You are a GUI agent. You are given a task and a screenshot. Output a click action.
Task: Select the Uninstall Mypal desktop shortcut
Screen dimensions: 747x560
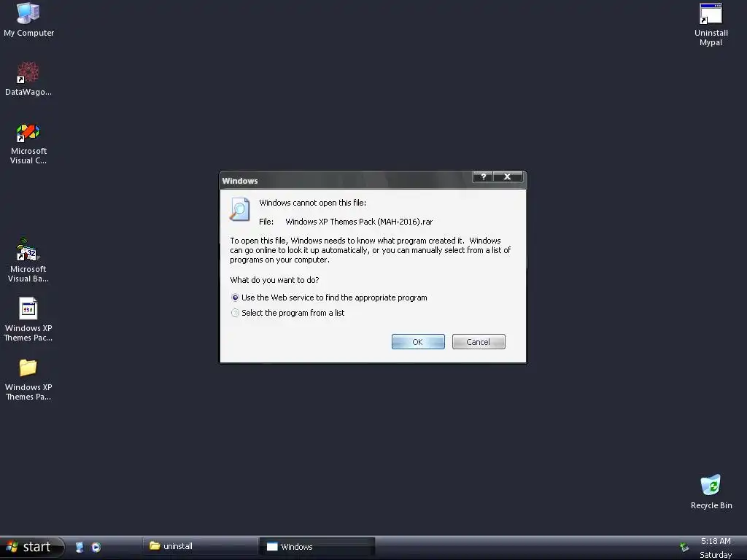coord(711,25)
